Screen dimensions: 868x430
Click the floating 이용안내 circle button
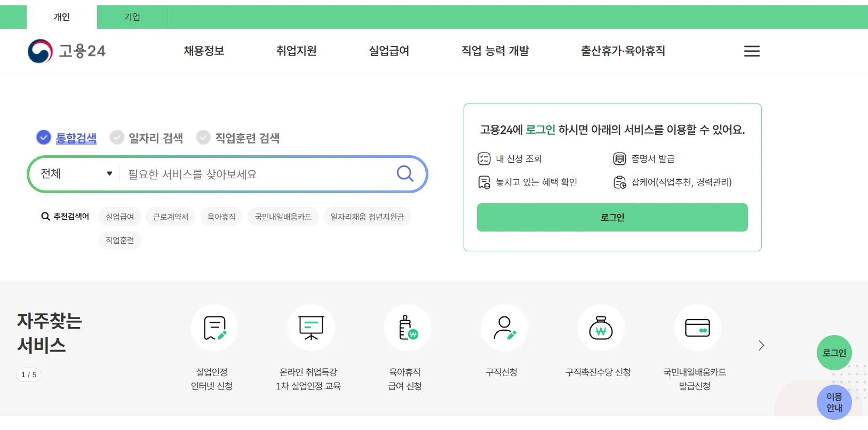coord(834,402)
